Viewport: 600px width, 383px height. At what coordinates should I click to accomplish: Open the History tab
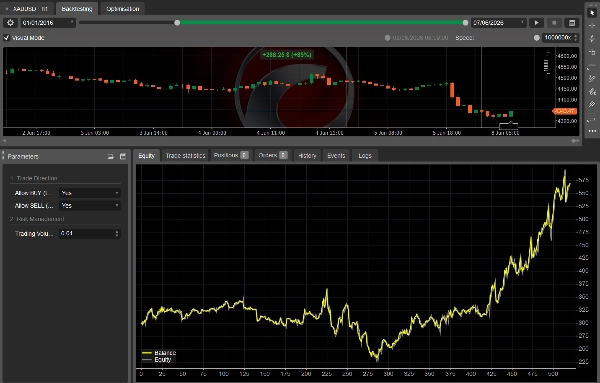coord(307,156)
